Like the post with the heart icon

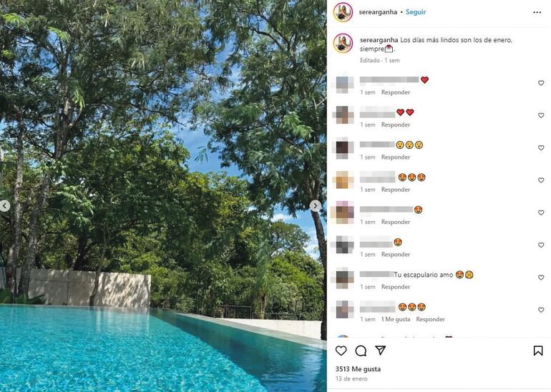tap(341, 351)
